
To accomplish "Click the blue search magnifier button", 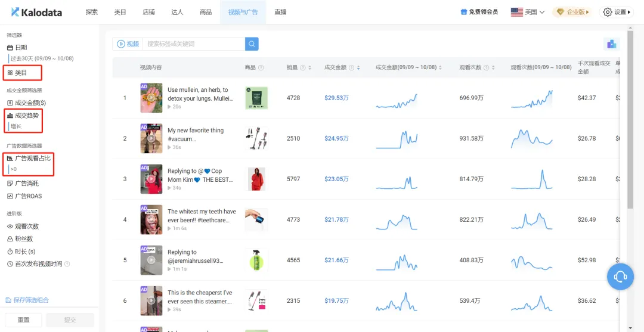I will click(x=252, y=44).
